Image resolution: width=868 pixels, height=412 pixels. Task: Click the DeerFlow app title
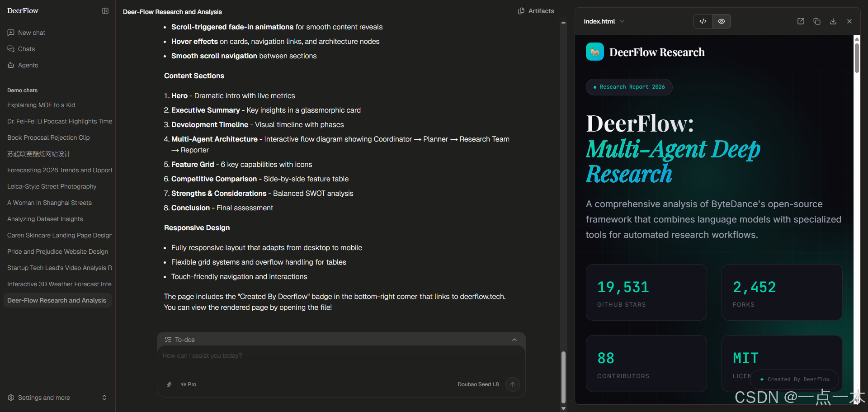23,11
